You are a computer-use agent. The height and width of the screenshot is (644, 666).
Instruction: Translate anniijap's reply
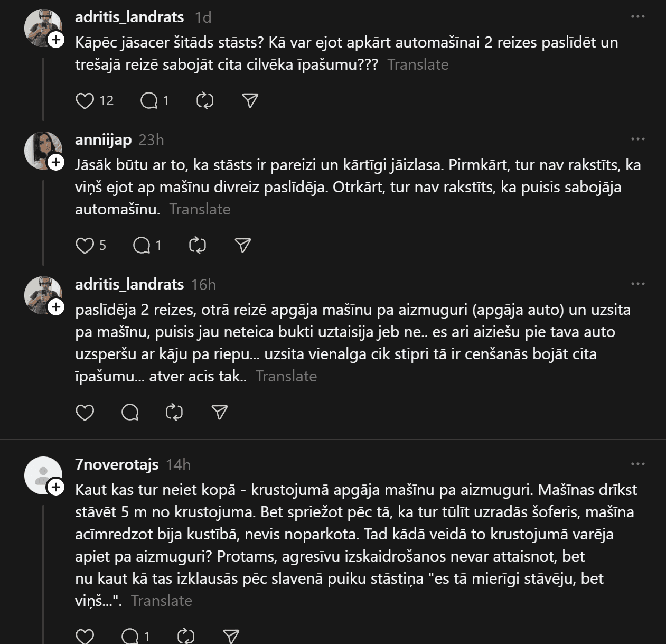(200, 209)
